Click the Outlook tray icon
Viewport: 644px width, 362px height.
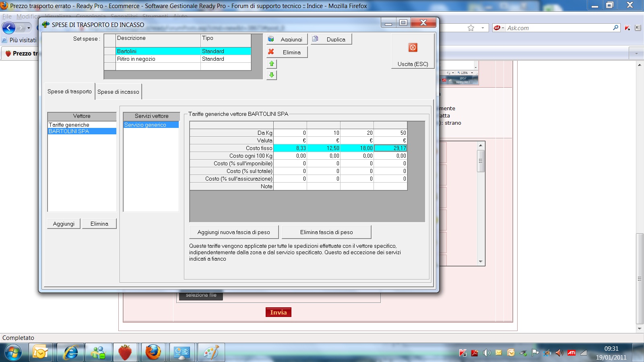[511, 353]
